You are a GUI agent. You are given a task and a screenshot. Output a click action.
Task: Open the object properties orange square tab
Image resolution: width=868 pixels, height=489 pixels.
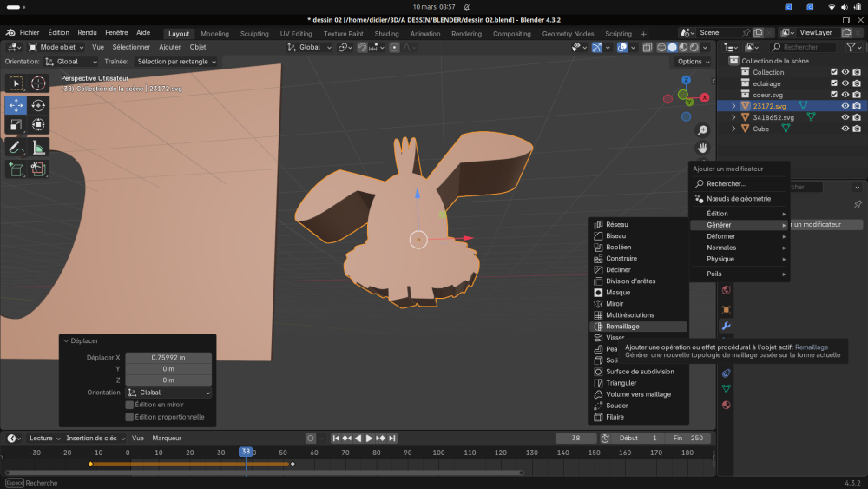[x=727, y=309]
